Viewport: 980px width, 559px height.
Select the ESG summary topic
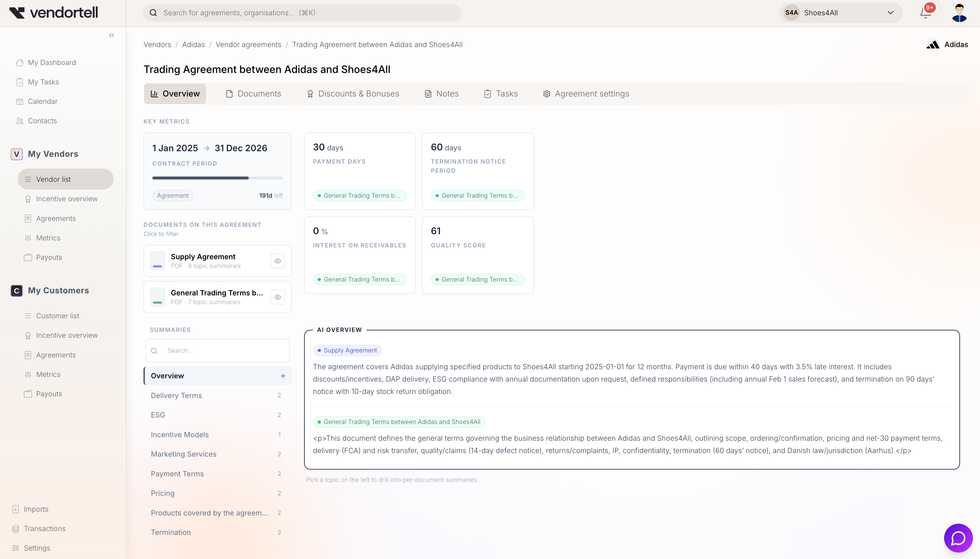218,415
